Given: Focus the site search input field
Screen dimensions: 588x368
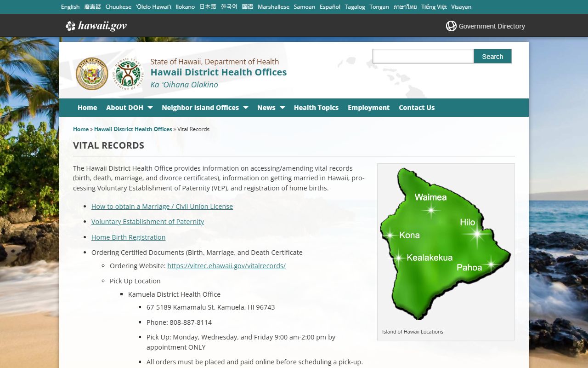Looking at the screenshot, I should coord(423,56).
